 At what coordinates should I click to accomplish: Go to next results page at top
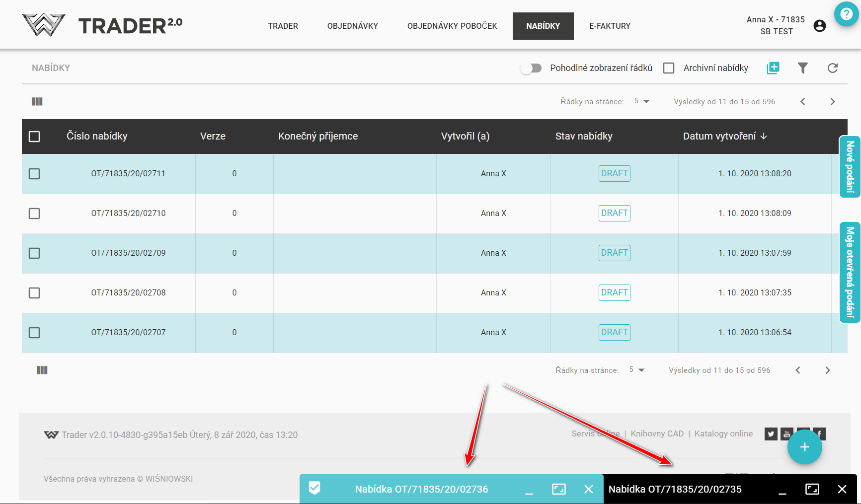832,102
